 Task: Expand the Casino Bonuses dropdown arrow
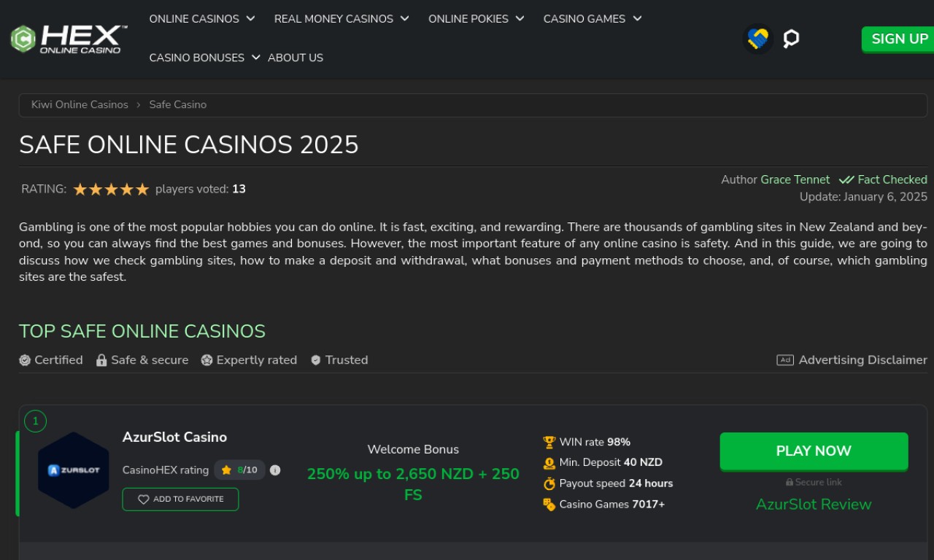pos(255,58)
